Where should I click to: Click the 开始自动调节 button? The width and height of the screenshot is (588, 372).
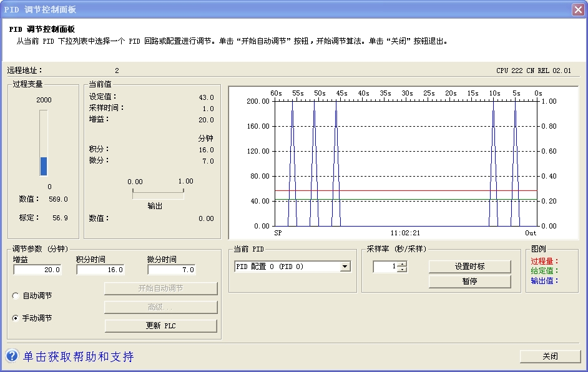coord(161,288)
